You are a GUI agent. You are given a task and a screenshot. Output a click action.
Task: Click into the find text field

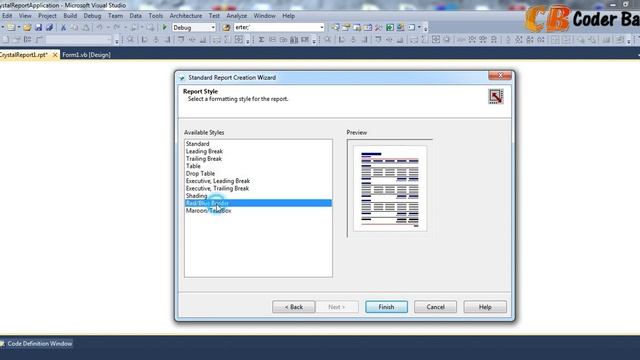[276, 27]
